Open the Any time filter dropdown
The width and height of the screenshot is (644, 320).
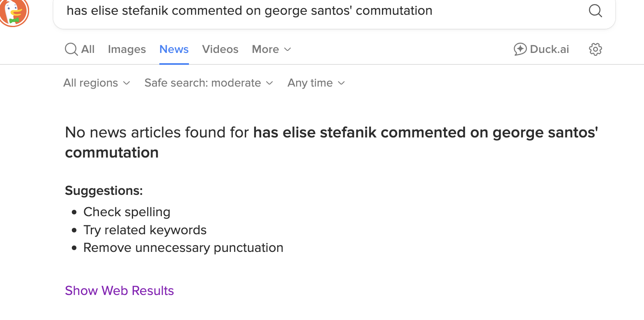pos(310,83)
